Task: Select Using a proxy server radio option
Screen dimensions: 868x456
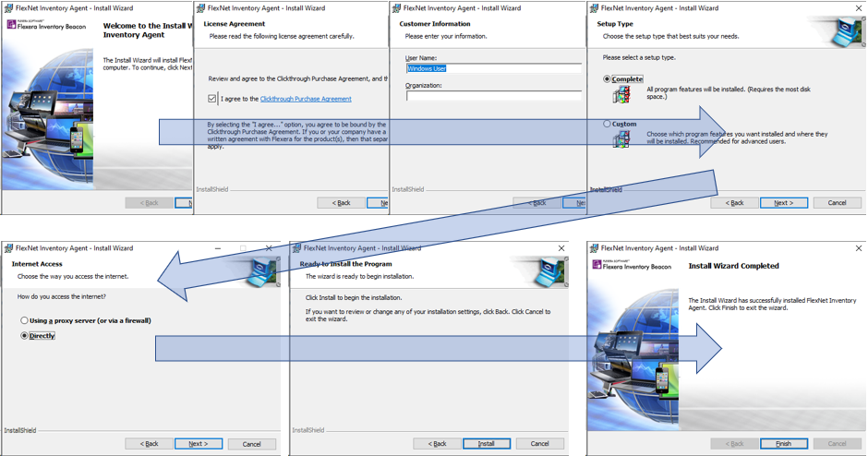Action: pyautogui.click(x=24, y=320)
